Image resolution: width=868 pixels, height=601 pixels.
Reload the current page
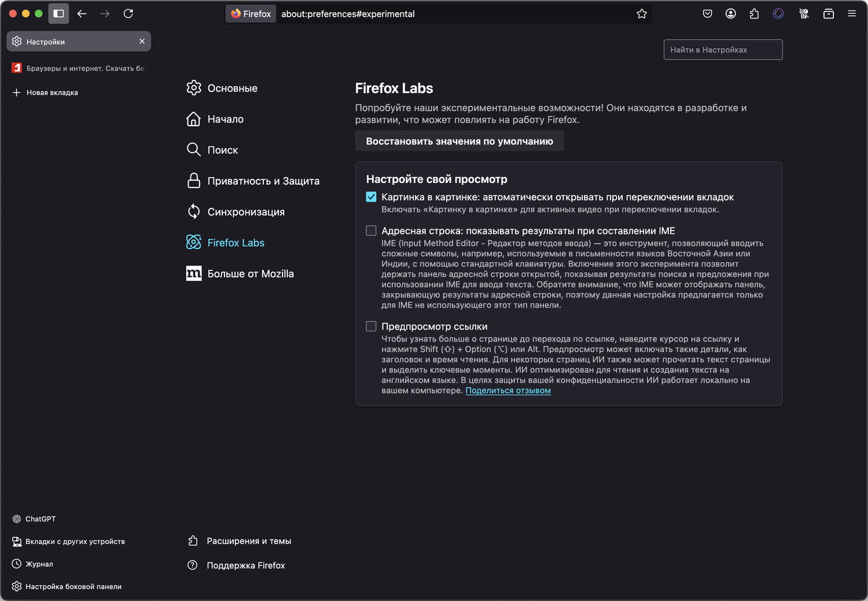click(128, 13)
